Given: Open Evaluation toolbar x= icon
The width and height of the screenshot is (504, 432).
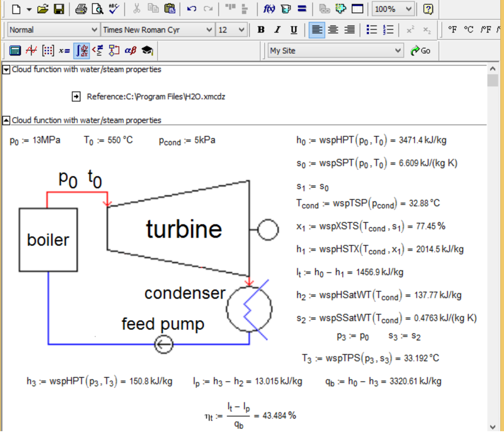Looking at the screenshot, I should (64, 51).
